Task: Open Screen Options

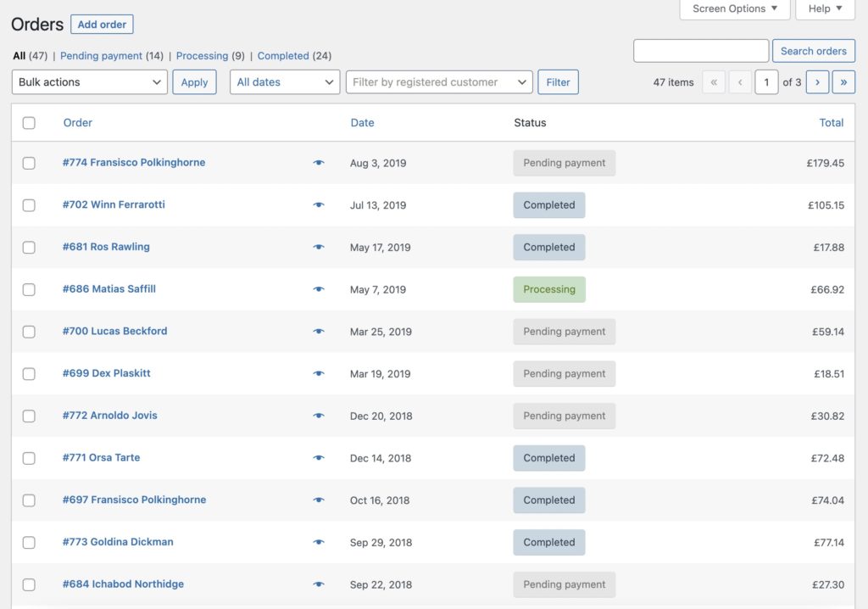Action: click(734, 9)
